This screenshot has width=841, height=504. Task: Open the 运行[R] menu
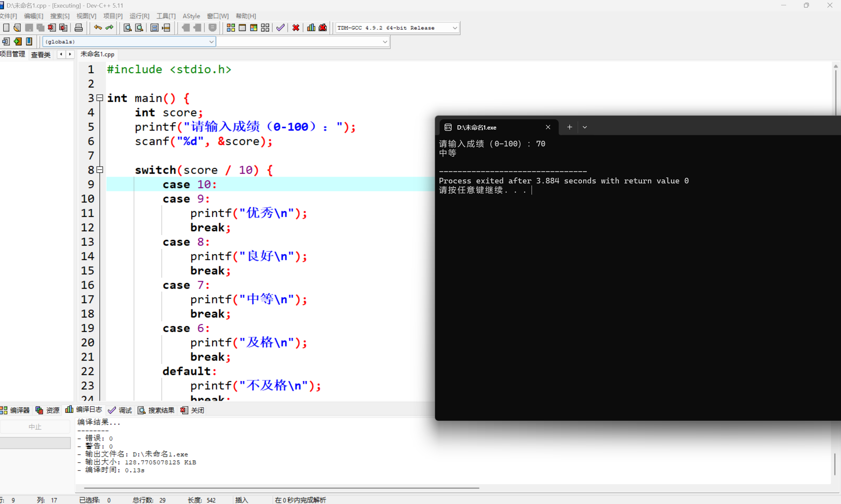click(139, 16)
